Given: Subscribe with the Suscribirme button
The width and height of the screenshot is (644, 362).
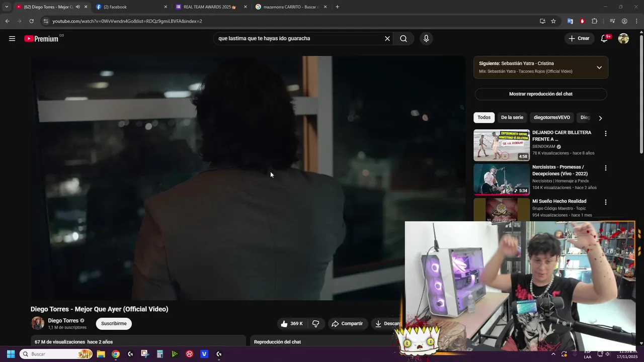Looking at the screenshot, I should (114, 324).
